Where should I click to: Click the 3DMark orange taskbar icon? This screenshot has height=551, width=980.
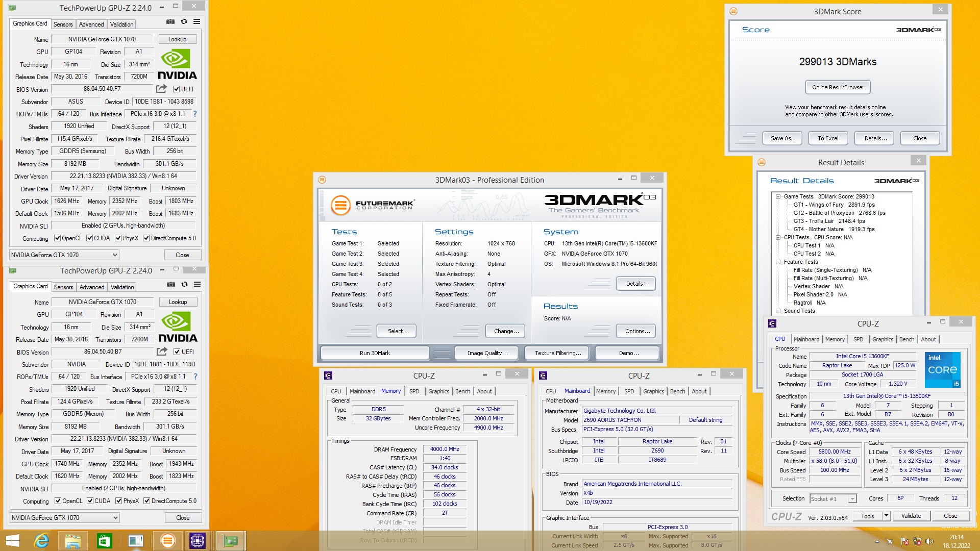(167, 541)
